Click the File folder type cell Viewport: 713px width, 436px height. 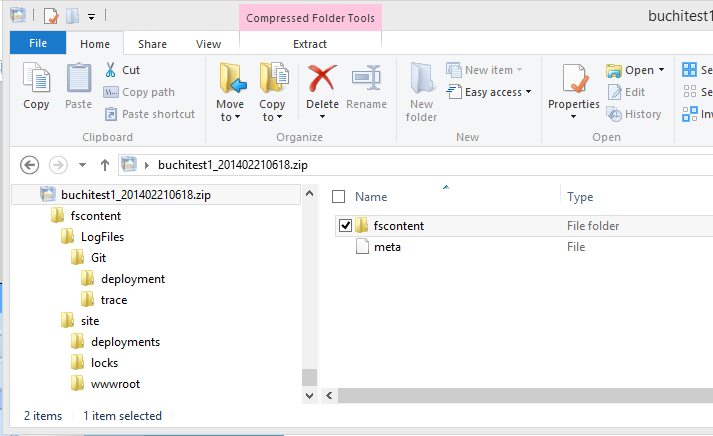[593, 226]
